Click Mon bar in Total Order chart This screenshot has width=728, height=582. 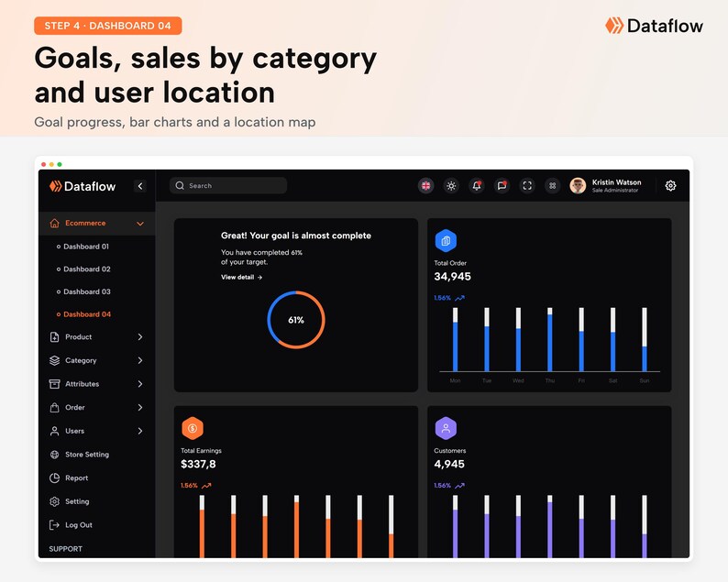pos(455,339)
